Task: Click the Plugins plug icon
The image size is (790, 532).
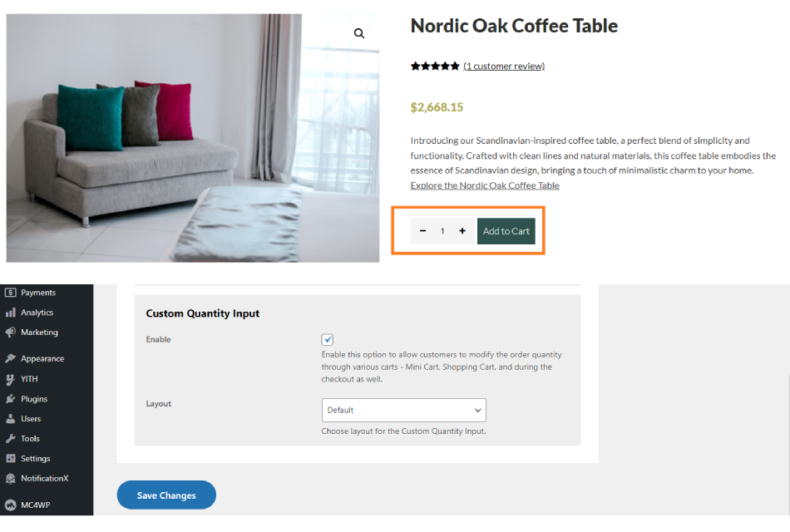Action: pos(10,398)
